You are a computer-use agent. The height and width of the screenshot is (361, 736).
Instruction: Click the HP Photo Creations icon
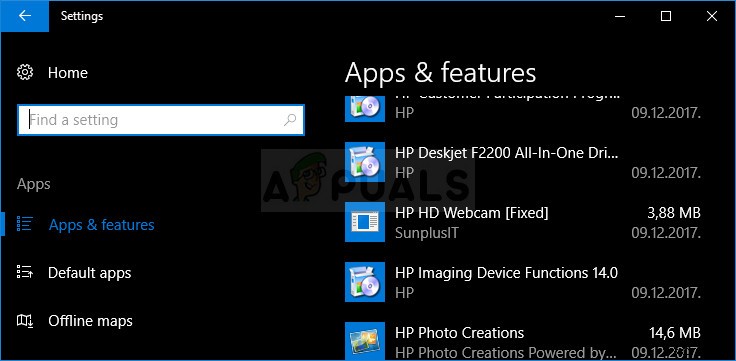click(x=365, y=341)
